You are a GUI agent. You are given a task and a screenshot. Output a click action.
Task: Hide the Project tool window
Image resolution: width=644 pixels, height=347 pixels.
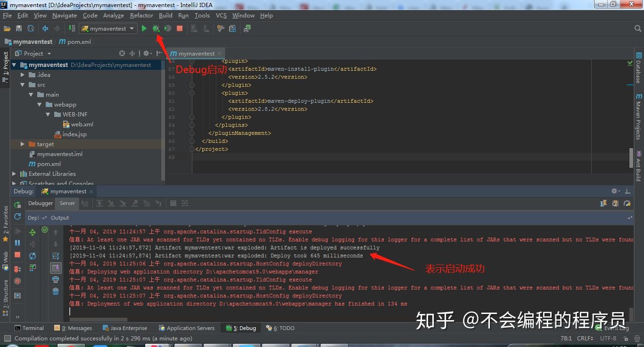[159, 54]
